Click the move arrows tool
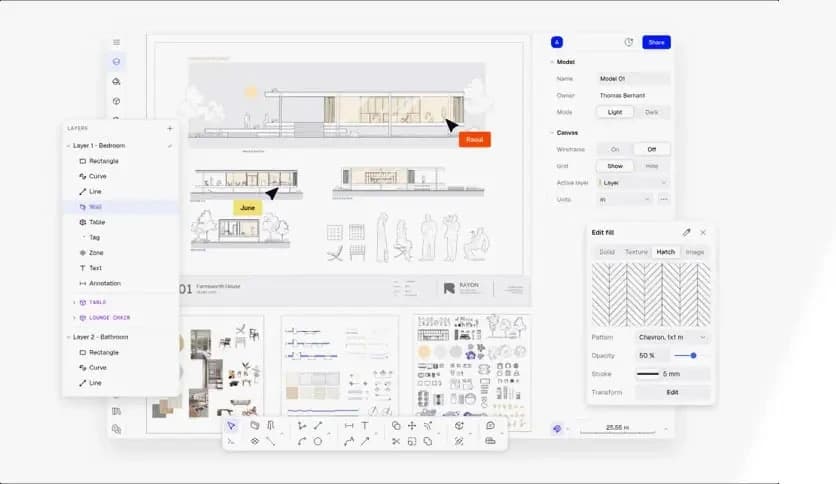 [411, 426]
